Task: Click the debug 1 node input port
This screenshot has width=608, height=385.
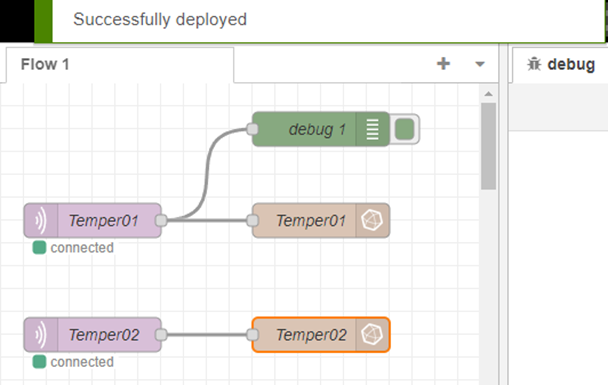Action: 252,129
